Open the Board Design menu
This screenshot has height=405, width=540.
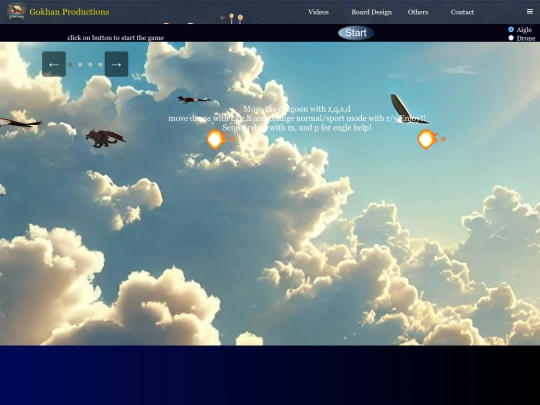click(x=372, y=12)
